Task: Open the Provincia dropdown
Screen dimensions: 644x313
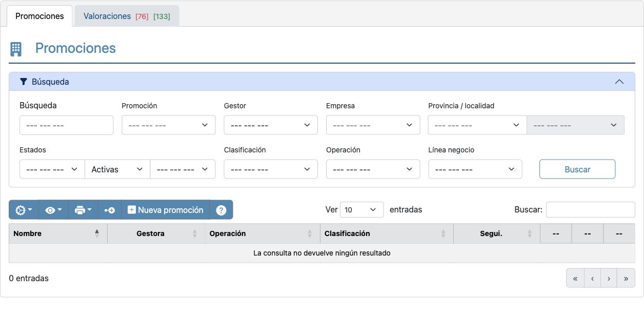Action: (477, 125)
